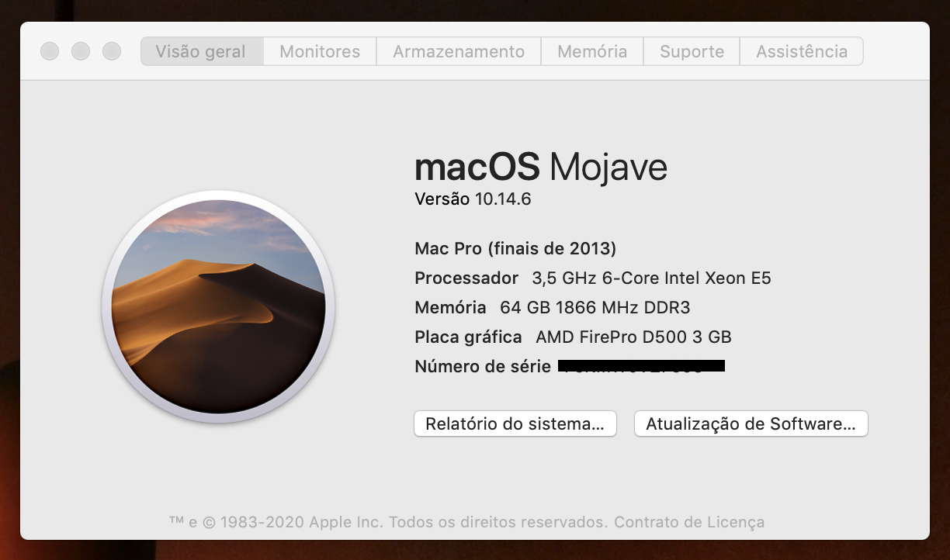This screenshot has height=560, width=950.
Task: Open Atualização de Software
Action: pos(751,424)
